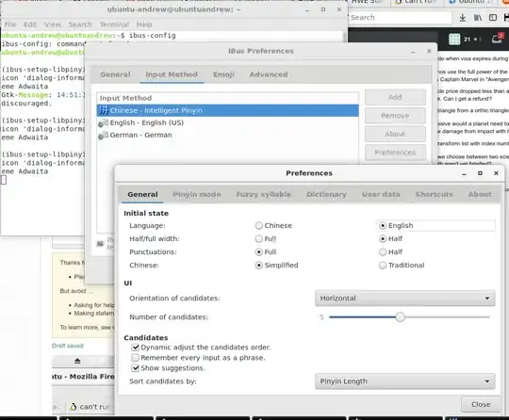Click the Firefox downloads arrow icon
The height and width of the screenshot is (420, 509).
(x=463, y=18)
